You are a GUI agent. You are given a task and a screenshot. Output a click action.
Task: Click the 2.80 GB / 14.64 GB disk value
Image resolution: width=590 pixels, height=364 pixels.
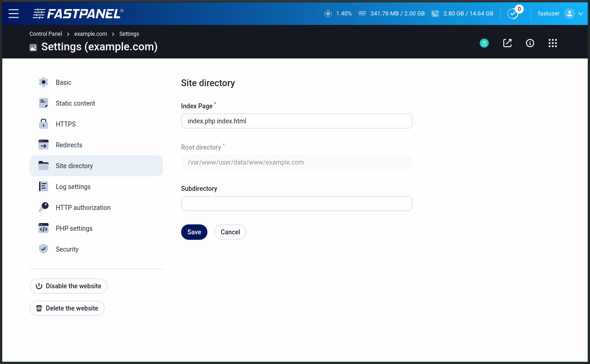468,14
